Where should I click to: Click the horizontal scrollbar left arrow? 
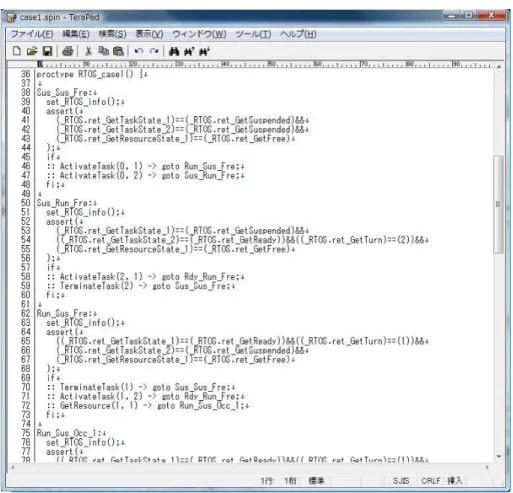(13, 468)
